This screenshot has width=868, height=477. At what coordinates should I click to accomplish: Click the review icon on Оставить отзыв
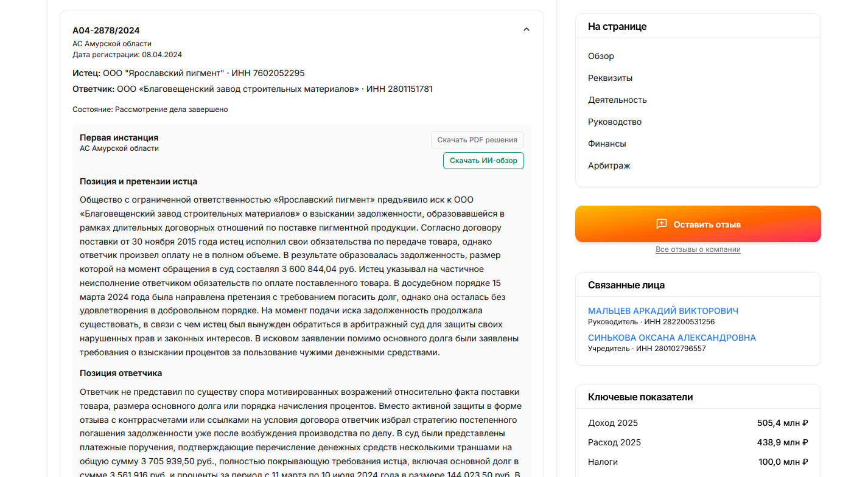click(662, 224)
